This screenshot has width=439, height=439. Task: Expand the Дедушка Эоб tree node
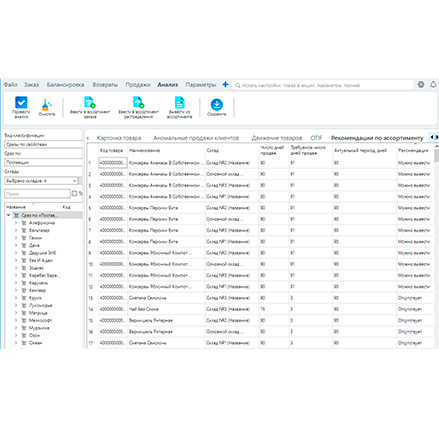coord(16,253)
